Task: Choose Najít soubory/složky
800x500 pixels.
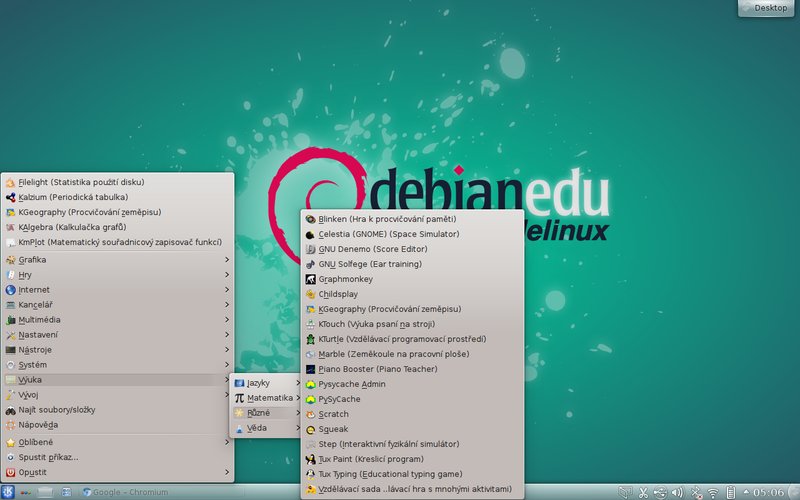Action: click(118, 410)
